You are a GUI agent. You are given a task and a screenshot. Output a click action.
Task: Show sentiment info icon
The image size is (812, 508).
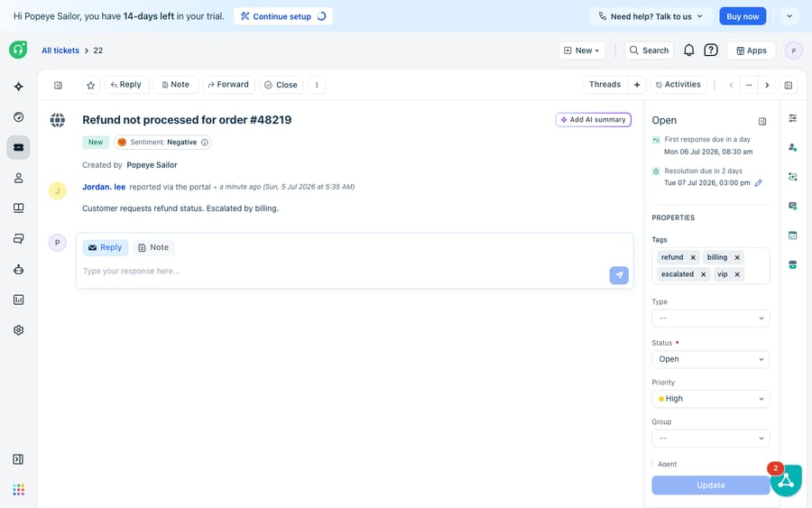point(205,143)
